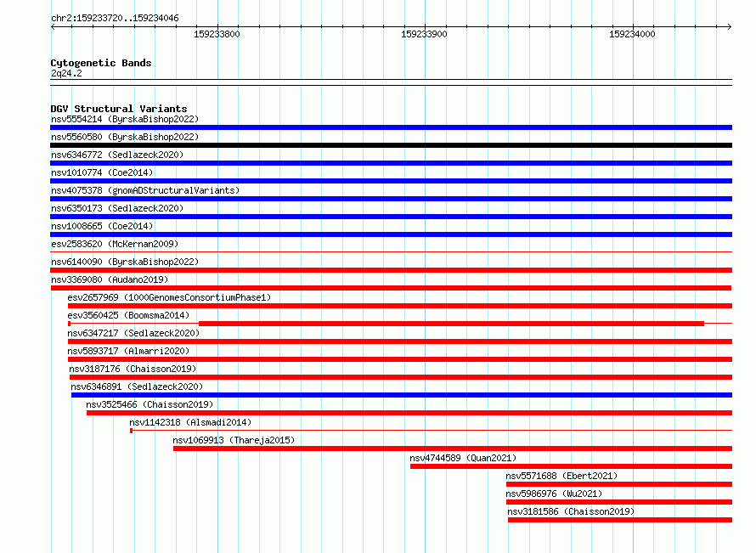Click the blue bar under nsv4075378
756x553 pixels.
[391, 199]
